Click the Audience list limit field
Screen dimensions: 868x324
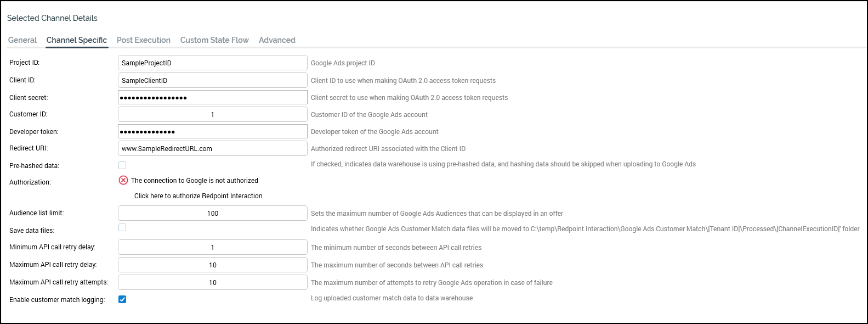(212, 213)
